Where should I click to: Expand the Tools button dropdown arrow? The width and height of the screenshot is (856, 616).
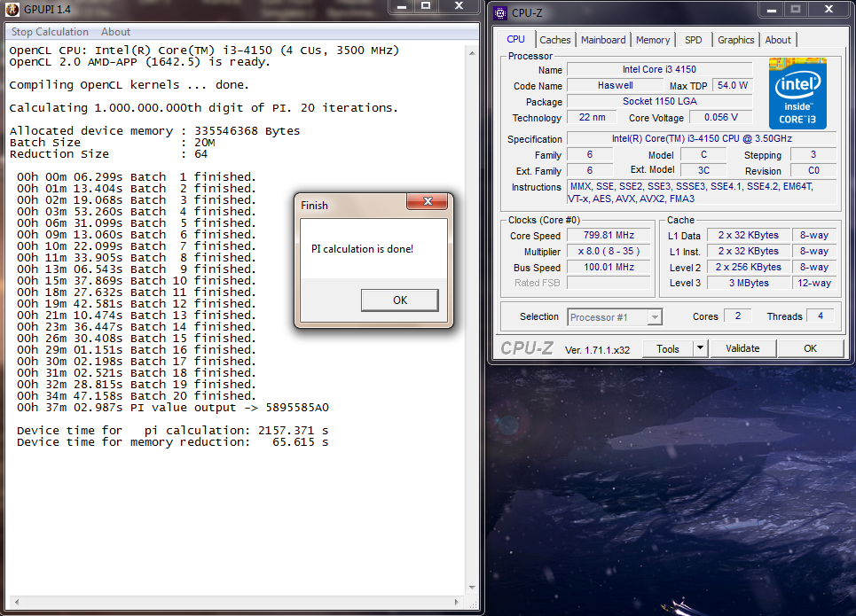tap(700, 348)
